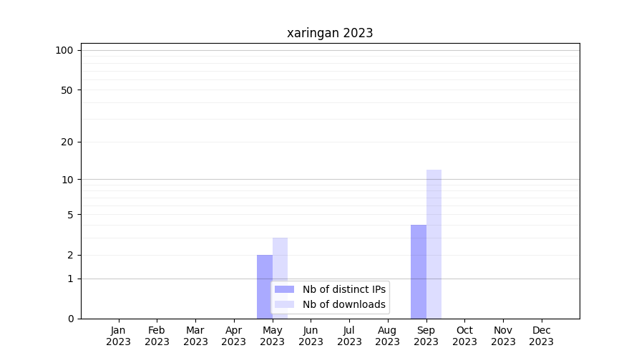Pick the 'Jul 2023' x-axis label
This screenshot has width=644, height=358.
[349, 336]
